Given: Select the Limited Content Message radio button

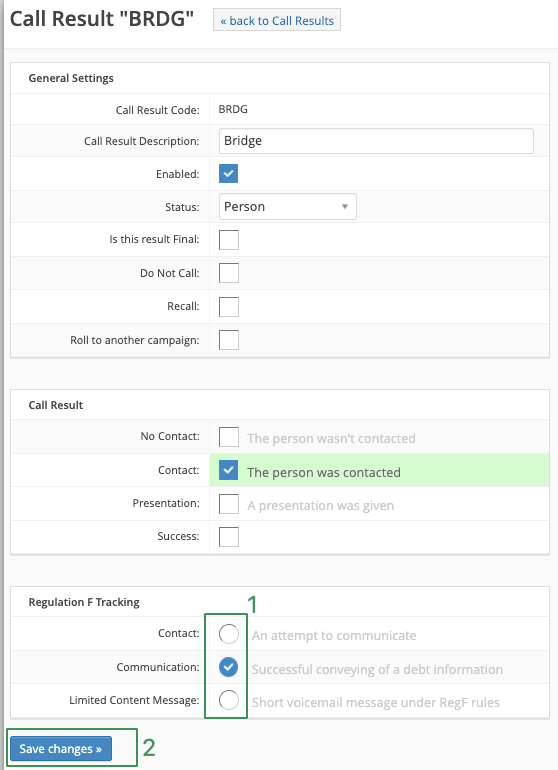Looking at the screenshot, I should click(229, 700).
